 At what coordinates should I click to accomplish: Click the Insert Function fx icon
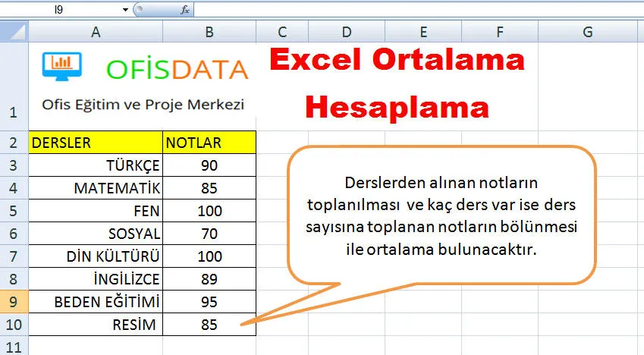click(185, 10)
